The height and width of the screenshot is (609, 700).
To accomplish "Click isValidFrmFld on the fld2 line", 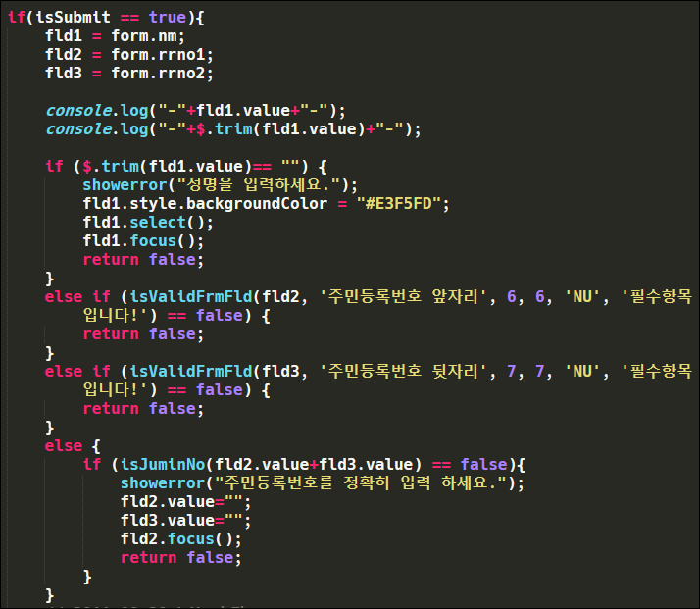I will click(190, 296).
